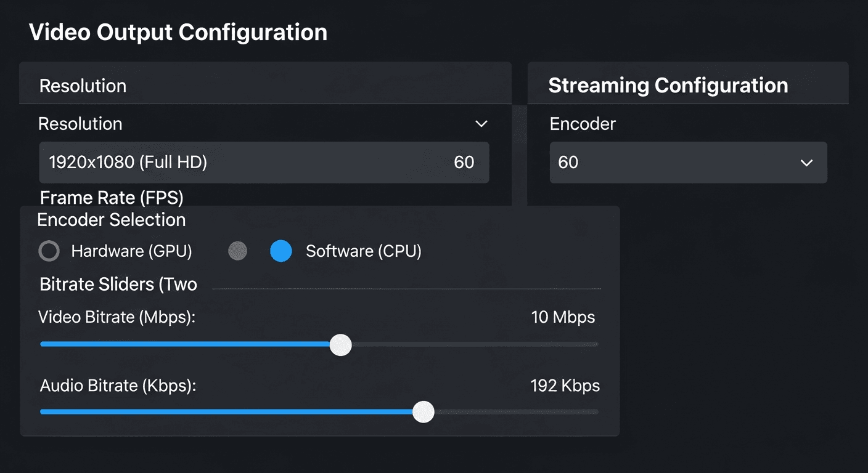Click the 192 Kbps audio bitrate value
Screen dimensions: 868x473
(565, 386)
